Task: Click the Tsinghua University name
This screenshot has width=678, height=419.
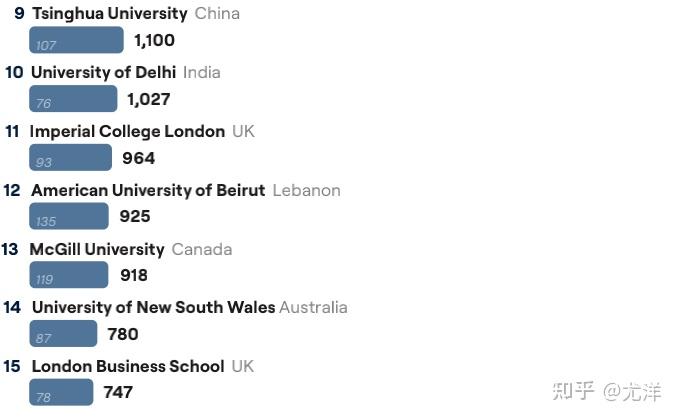Action: (110, 13)
